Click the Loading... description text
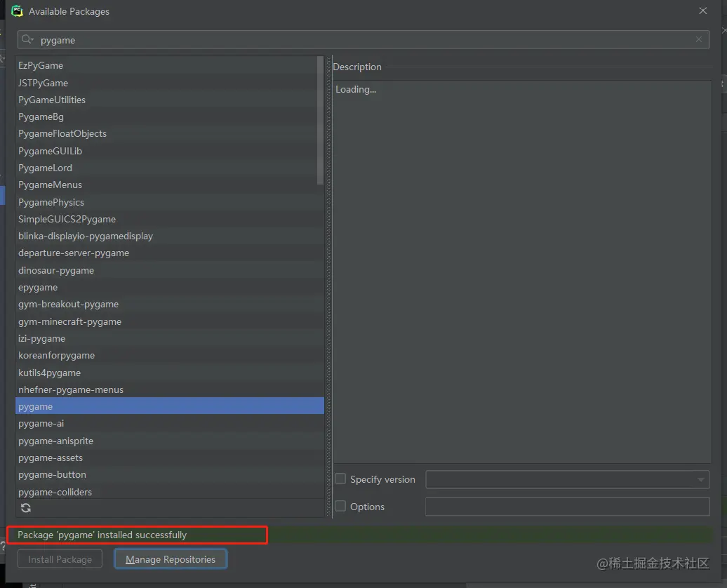727x588 pixels. 356,89
